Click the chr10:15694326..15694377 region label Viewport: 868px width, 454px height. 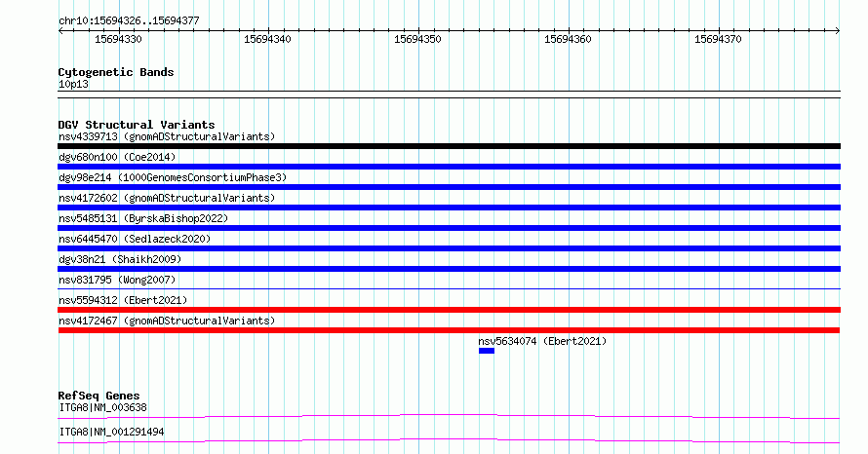(x=129, y=21)
